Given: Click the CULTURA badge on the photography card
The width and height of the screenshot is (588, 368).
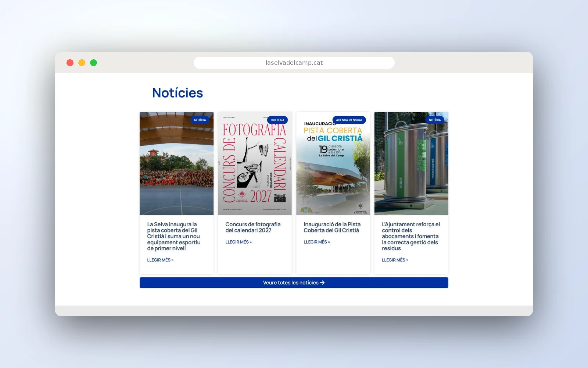Looking at the screenshot, I should click(x=277, y=120).
